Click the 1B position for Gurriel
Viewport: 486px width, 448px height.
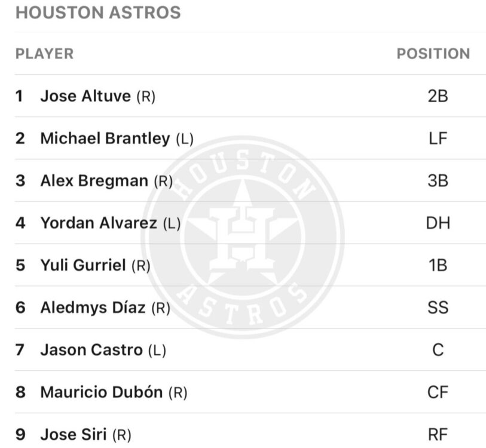[438, 265]
